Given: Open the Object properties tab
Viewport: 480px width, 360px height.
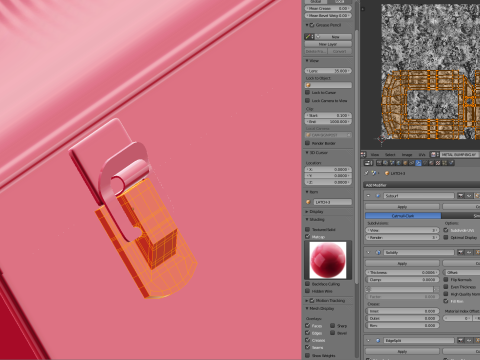Looking at the screenshot, I should point(405,163).
